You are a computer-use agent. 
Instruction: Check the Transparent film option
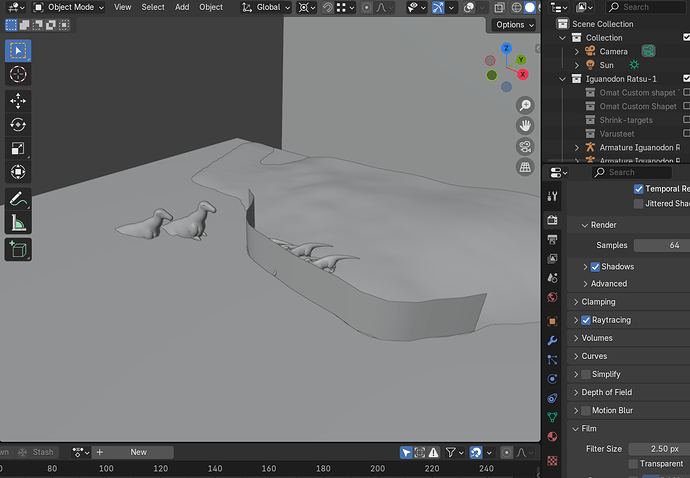pos(633,463)
